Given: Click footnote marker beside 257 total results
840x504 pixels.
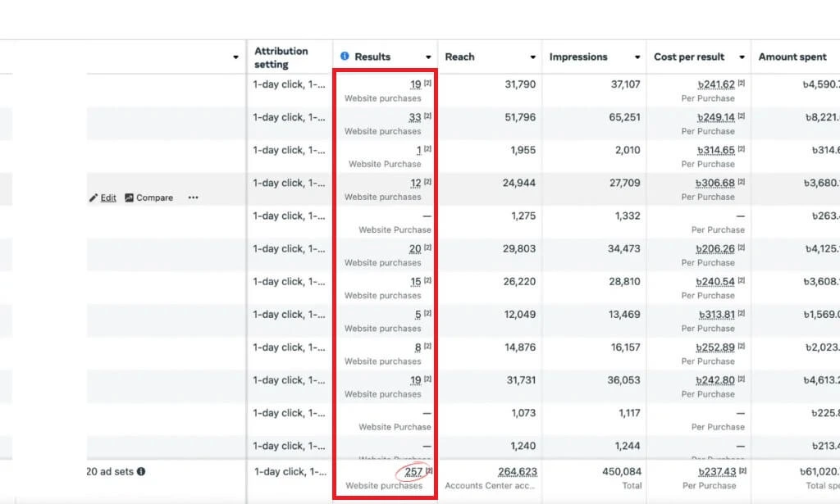Looking at the screenshot, I should pos(428,471).
